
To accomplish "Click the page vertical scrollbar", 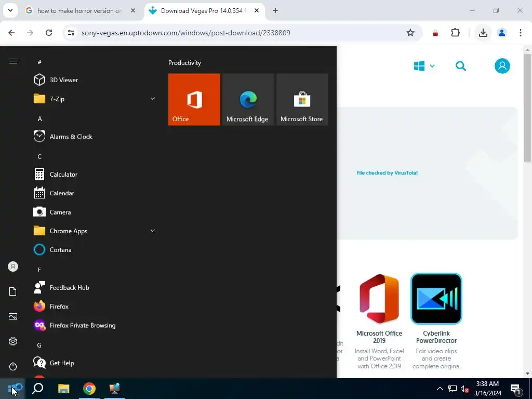I will pyautogui.click(x=527, y=109).
